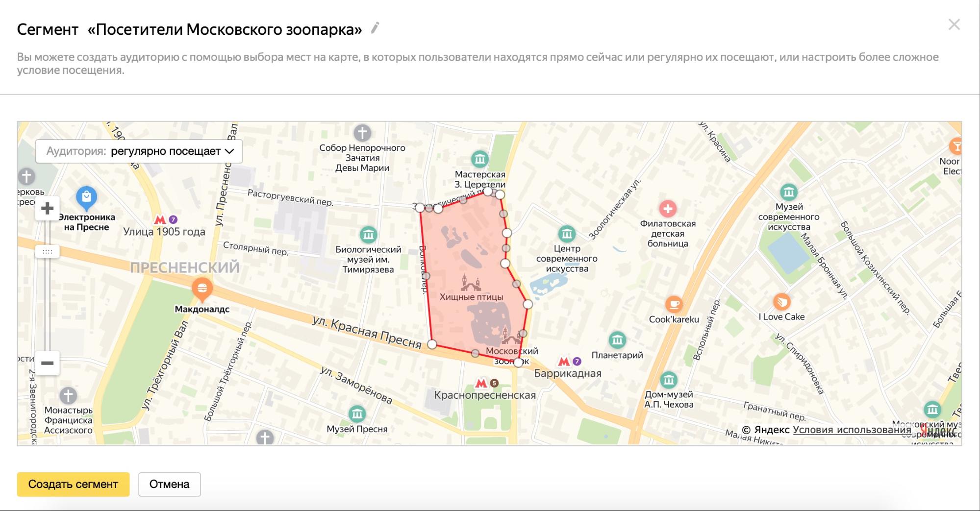This screenshot has height=511, width=980.
Task: Select Мастерская З. Церетели museum marker
Action: click(x=480, y=159)
